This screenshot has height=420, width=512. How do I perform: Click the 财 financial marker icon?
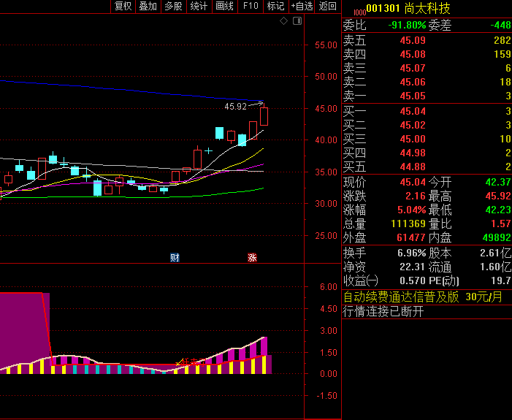pyautogui.click(x=175, y=258)
